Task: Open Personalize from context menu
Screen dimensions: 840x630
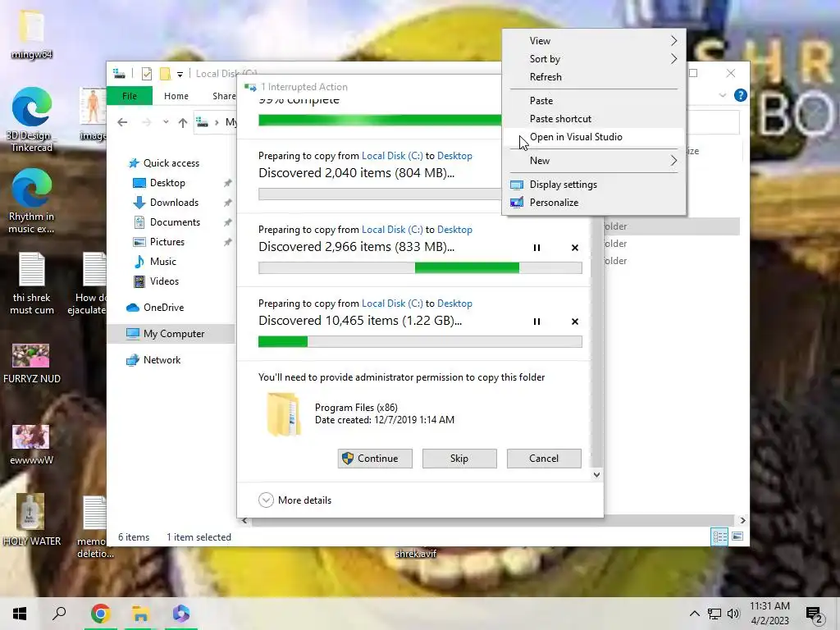Action: (x=594, y=203)
